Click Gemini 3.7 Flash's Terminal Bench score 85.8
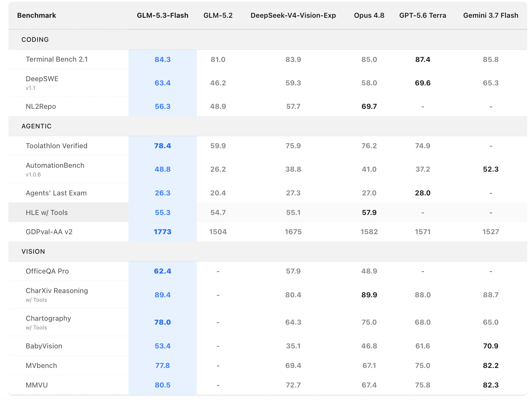 pos(491,60)
